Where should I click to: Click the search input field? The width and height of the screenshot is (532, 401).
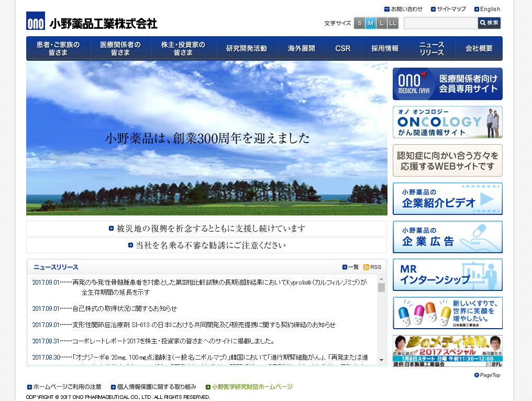pos(441,23)
